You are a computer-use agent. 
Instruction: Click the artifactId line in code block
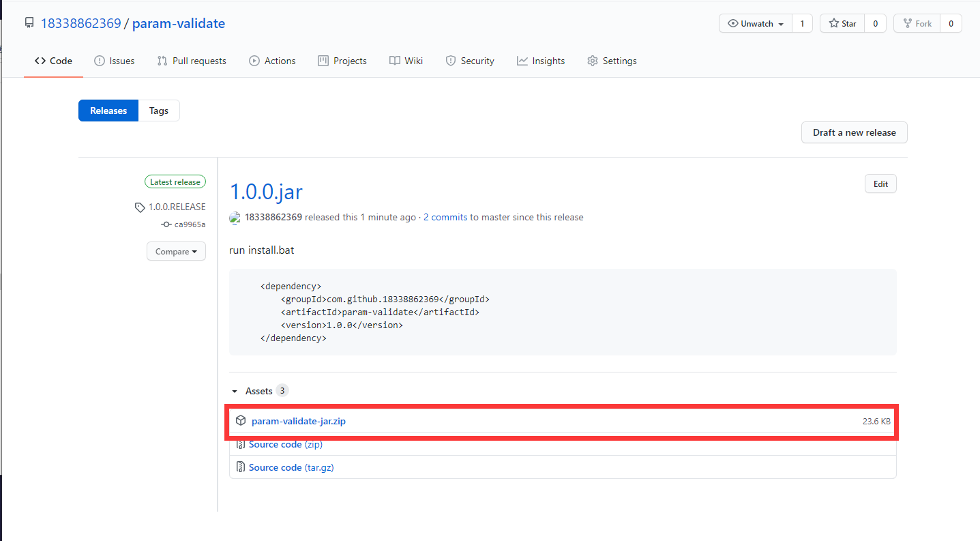[380, 312]
